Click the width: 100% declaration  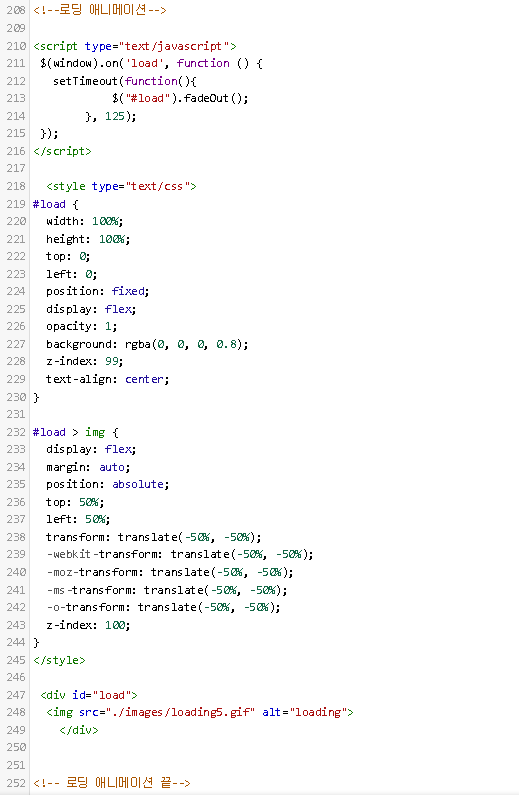point(85,221)
